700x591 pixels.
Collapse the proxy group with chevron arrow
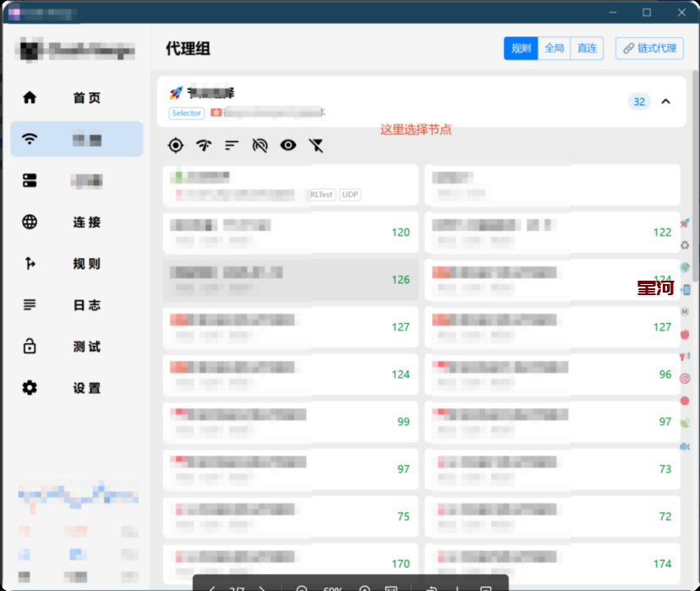coord(665,102)
